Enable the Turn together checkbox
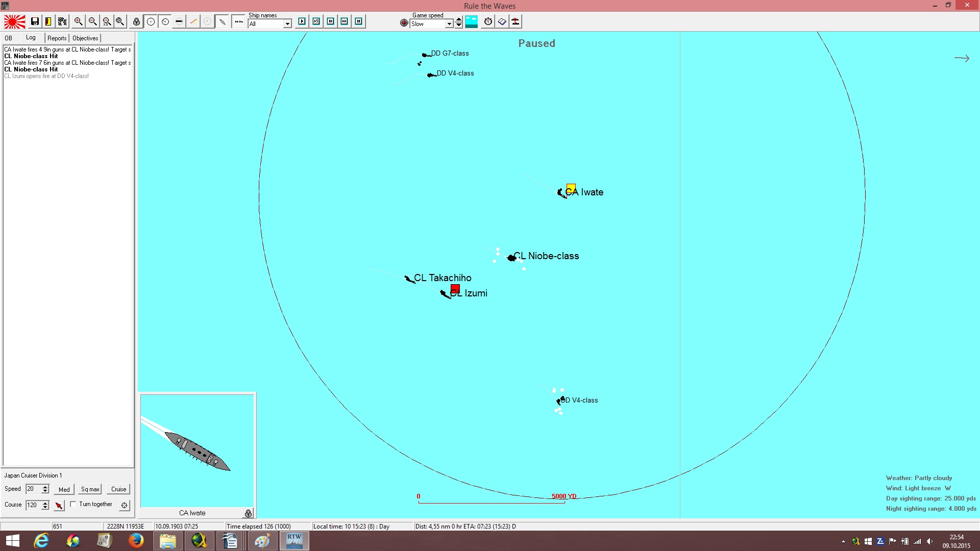Viewport: 980px width, 551px height. pyautogui.click(x=73, y=504)
